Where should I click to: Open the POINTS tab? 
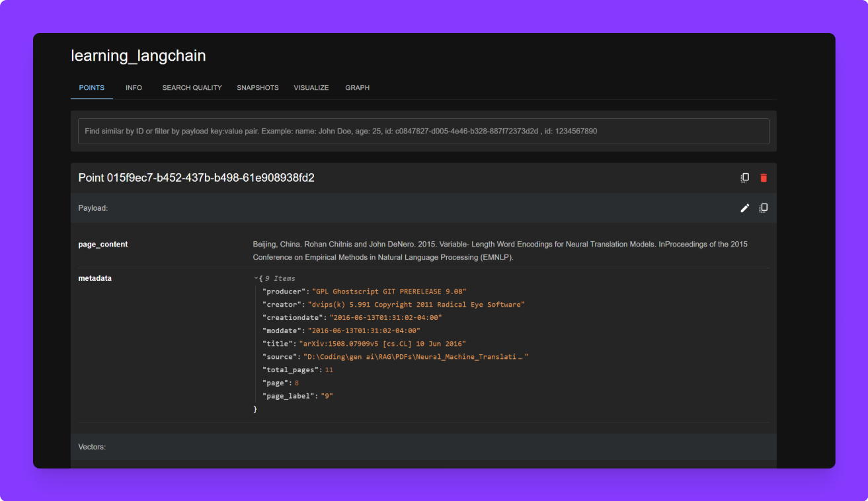(92, 87)
